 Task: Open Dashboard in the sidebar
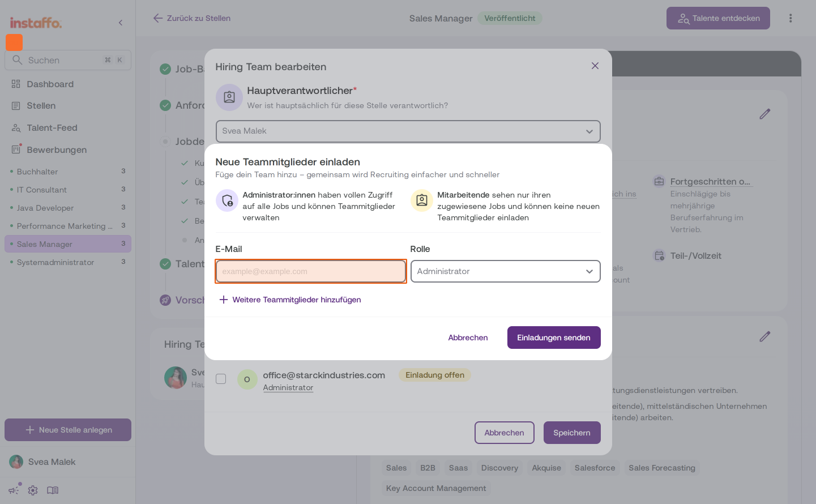[x=50, y=84]
